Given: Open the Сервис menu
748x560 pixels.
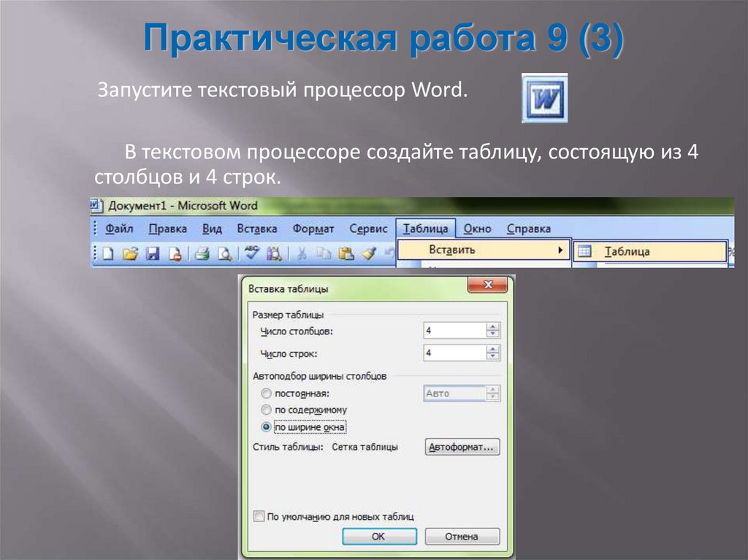Looking at the screenshot, I should pos(368,229).
